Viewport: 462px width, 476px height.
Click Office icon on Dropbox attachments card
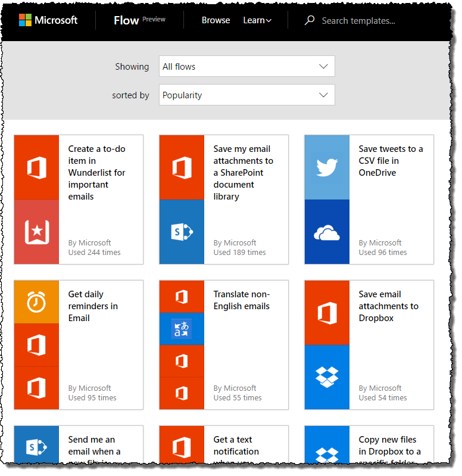click(327, 313)
